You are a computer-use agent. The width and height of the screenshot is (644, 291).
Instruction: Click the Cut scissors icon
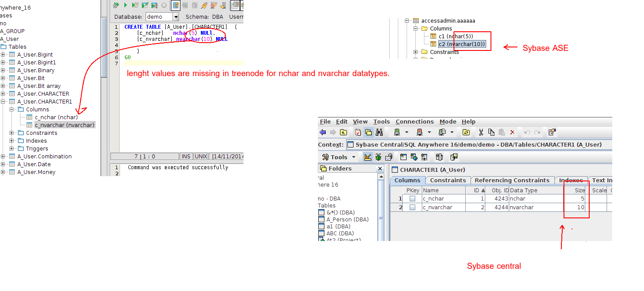click(481, 132)
